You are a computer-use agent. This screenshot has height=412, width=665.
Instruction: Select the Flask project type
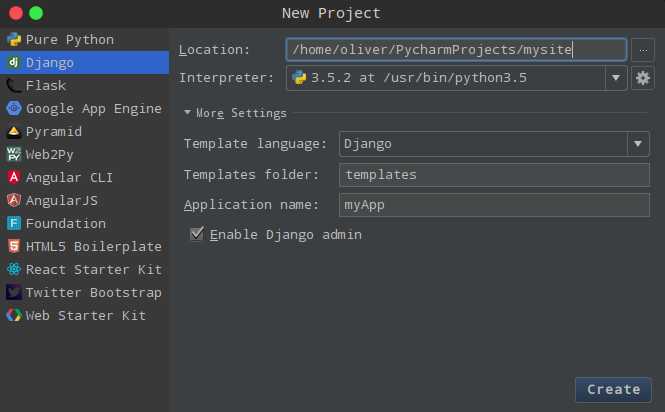[84, 85]
